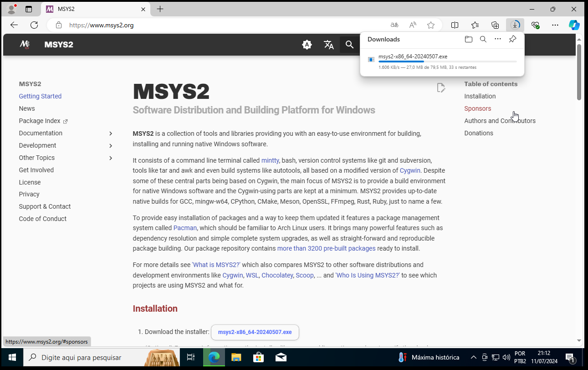Search downloads with magnifier icon
This screenshot has width=588, height=370.
[x=483, y=39]
